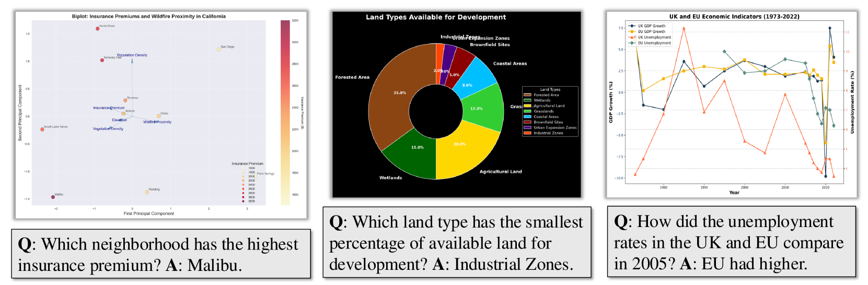868x285 pixels.
Task: Click the 'Vegetation Density' vector label
Action: 108,128
